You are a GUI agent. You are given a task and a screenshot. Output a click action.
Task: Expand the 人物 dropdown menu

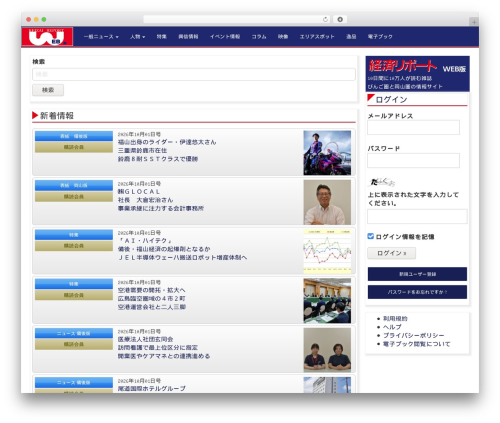point(137,37)
